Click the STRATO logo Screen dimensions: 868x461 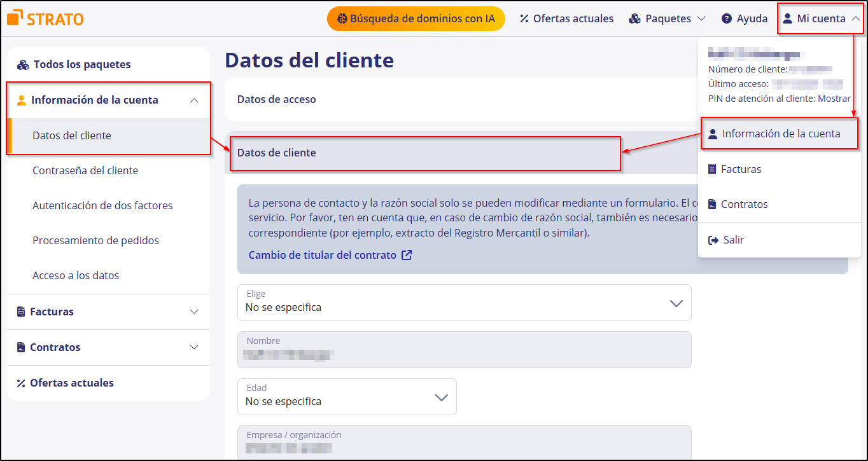coord(45,18)
